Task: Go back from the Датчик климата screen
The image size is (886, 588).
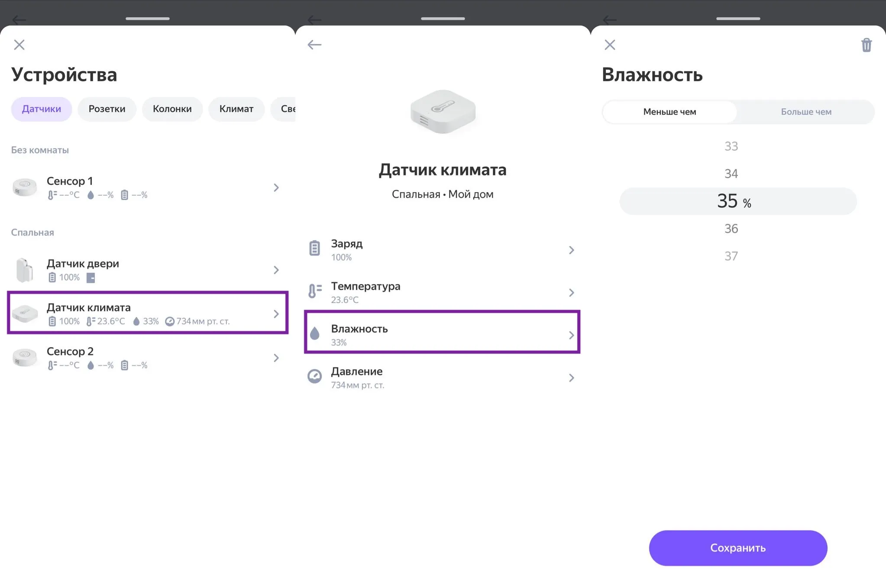Action: coord(314,45)
